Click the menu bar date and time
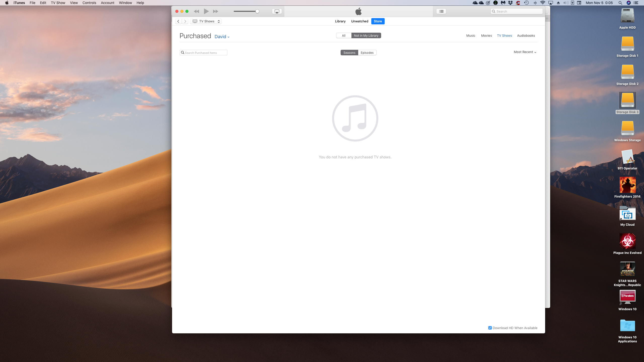Viewport: 644px width, 362px height. [x=599, y=3]
